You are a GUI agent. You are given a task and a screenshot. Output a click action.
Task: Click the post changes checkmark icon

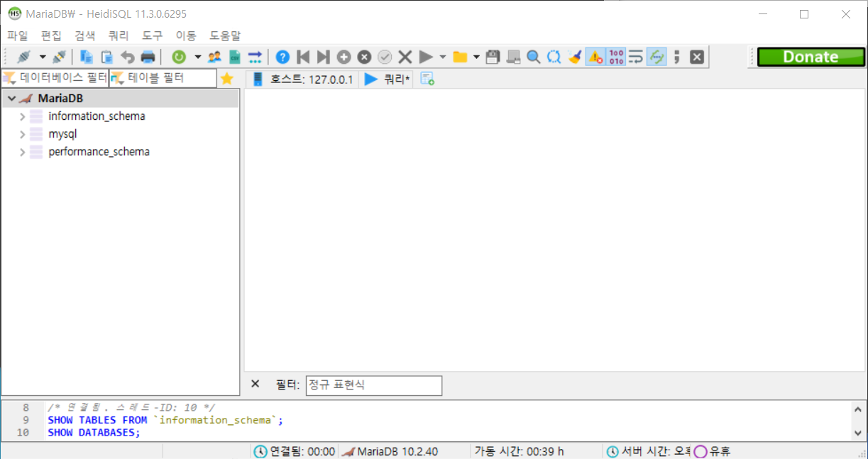coord(385,57)
